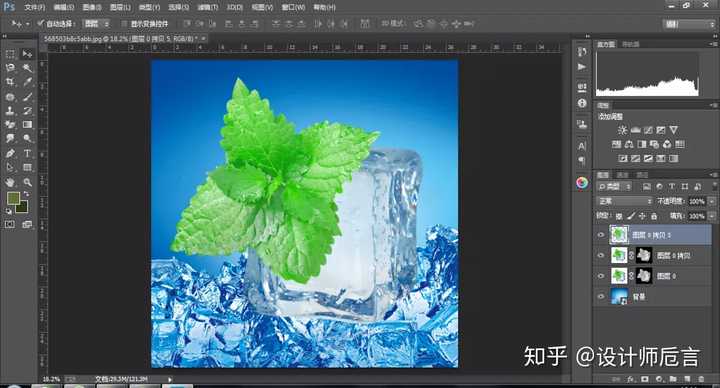Switch to the 直方图 histogram tab

(x=606, y=45)
